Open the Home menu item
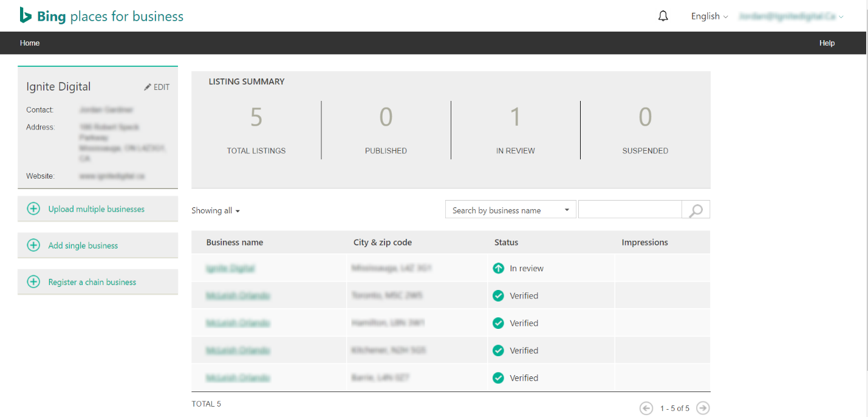 [30, 43]
